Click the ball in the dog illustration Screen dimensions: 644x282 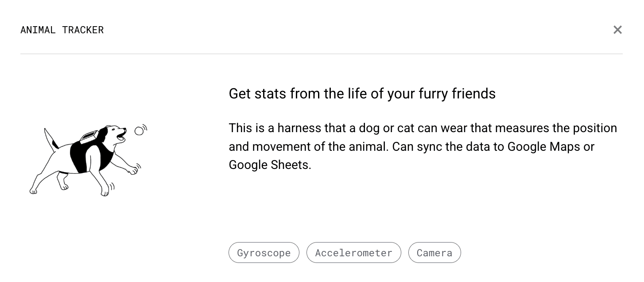point(140,131)
